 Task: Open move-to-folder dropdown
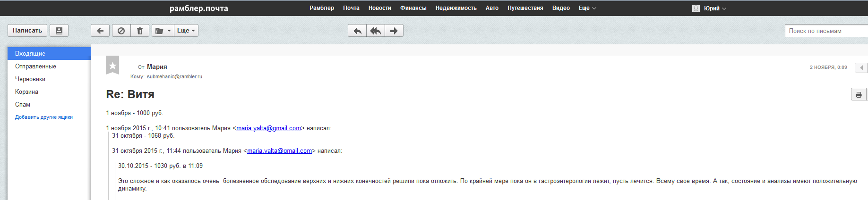tap(163, 31)
